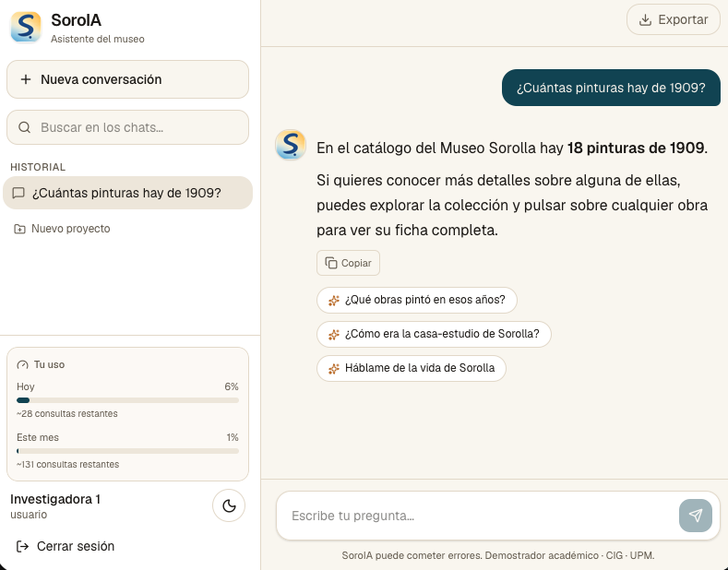Click the ~28 consultas restantes text

point(66,413)
